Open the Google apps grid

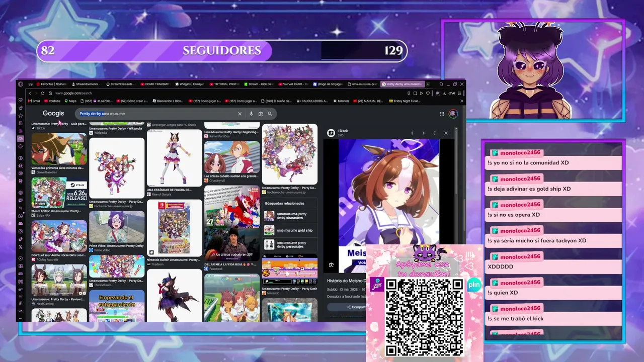(x=442, y=114)
